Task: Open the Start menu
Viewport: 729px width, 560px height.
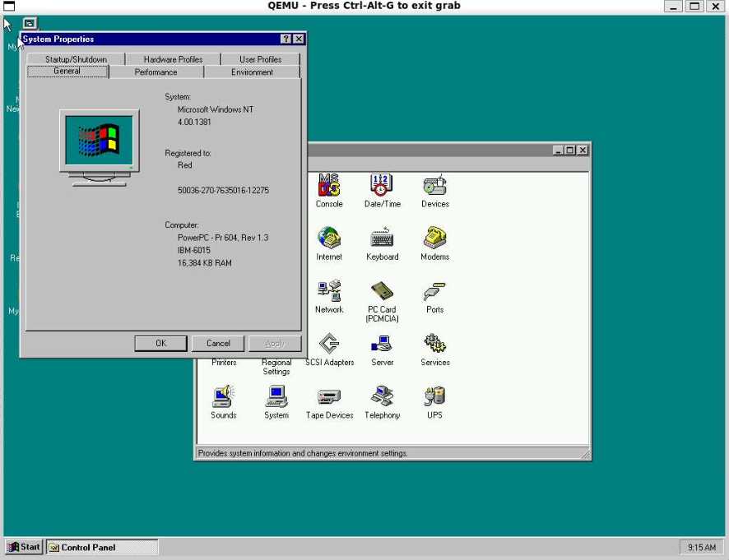Action: pyautogui.click(x=24, y=547)
